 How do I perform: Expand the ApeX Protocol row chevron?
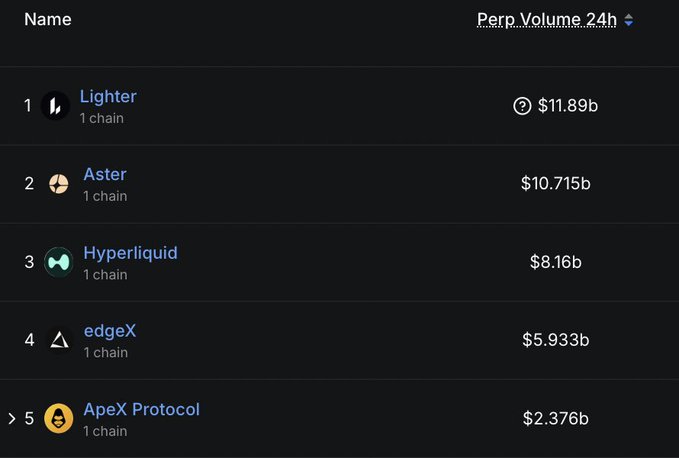point(12,418)
